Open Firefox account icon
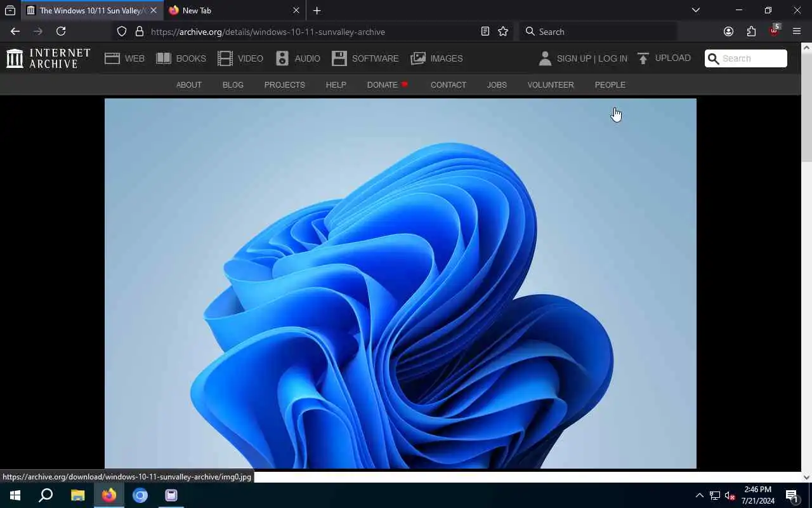The image size is (812, 508). [x=728, y=31]
